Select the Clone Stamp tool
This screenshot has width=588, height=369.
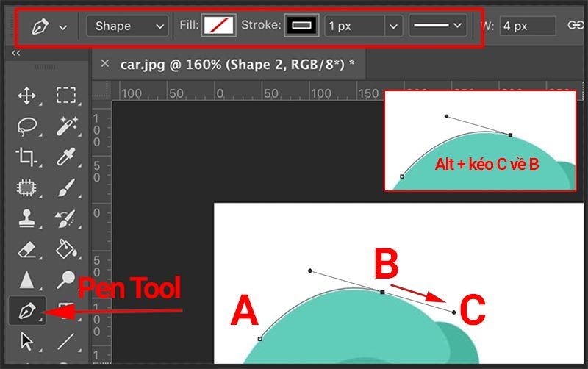point(26,218)
